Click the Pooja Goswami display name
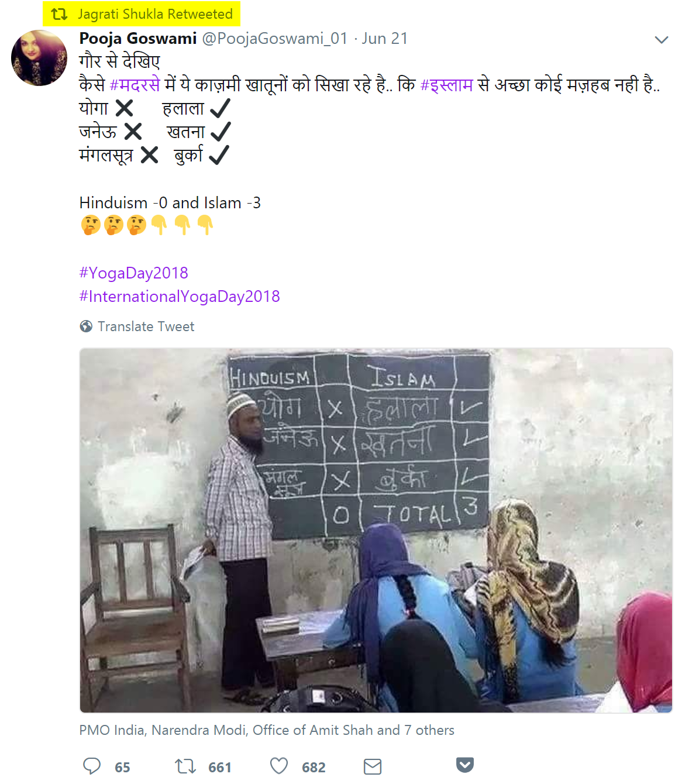The height and width of the screenshot is (784, 682). [x=138, y=39]
